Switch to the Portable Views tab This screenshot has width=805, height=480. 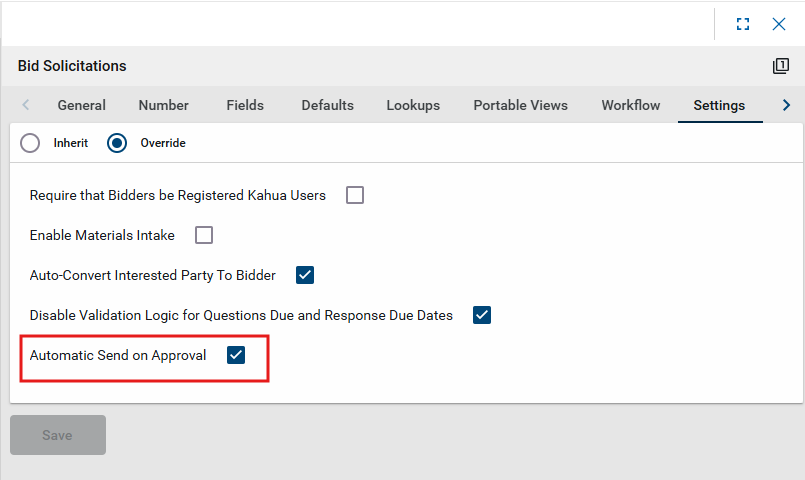520,105
